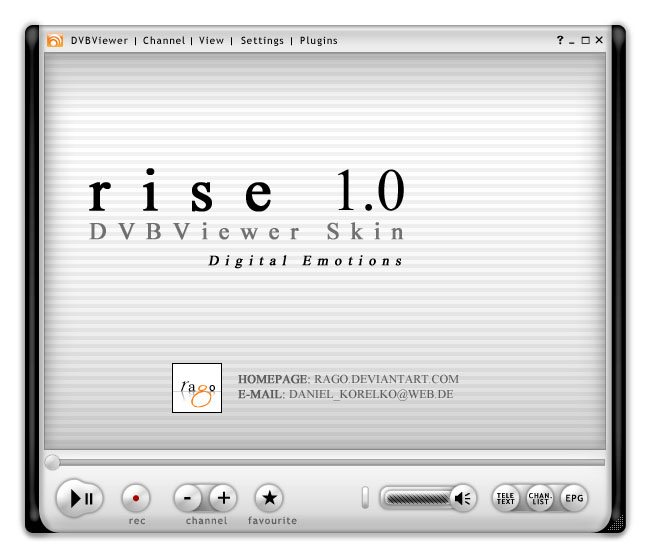The width and height of the screenshot is (651, 558).
Task: Click the rago logo thumbnail
Action: [197, 388]
